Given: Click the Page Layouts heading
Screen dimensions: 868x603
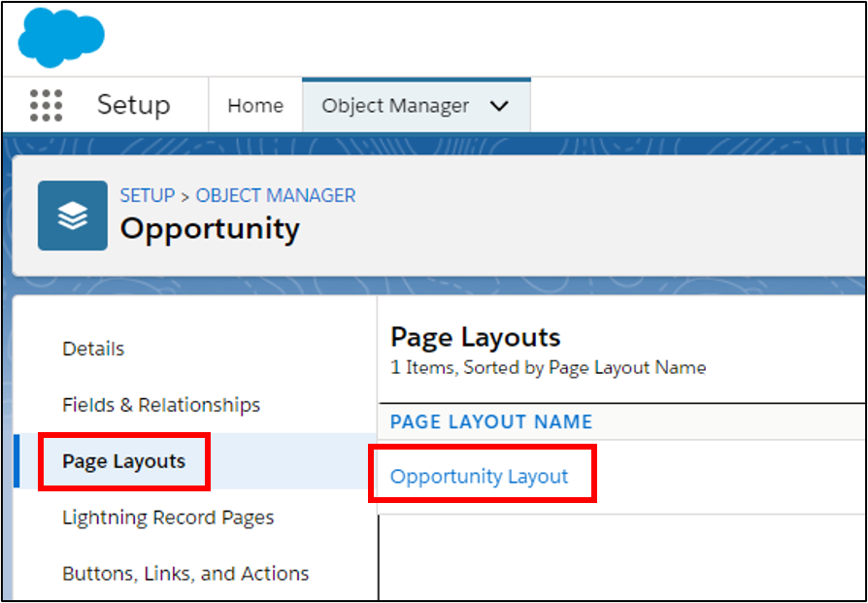Looking at the screenshot, I should coord(475,337).
